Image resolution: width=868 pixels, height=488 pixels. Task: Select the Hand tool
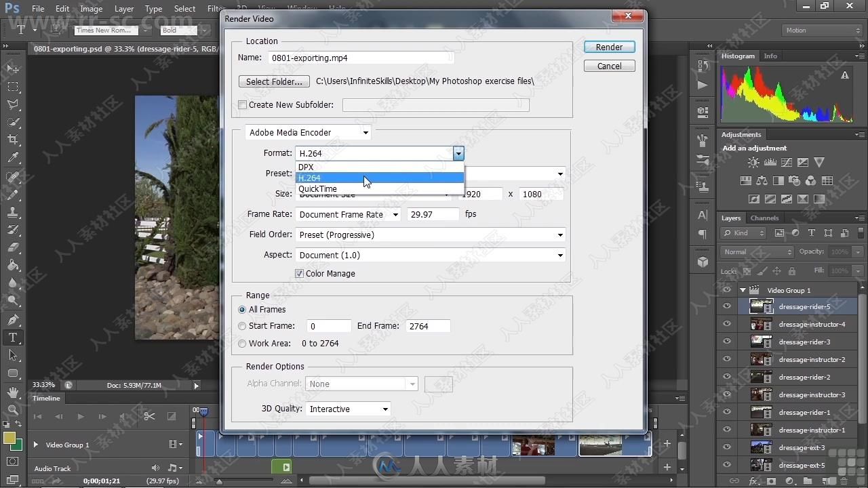[13, 392]
